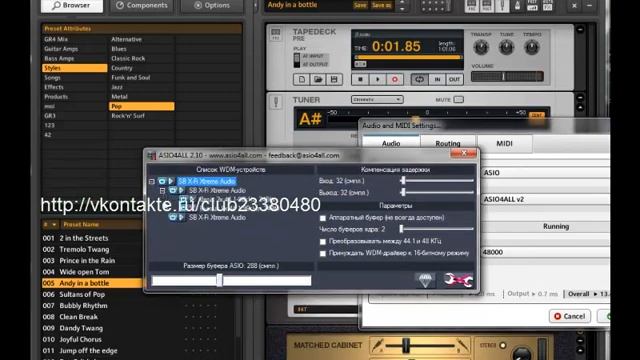Open audio file in Tapedeck Pre
This screenshot has width=640, height=360.
pos(318,79)
